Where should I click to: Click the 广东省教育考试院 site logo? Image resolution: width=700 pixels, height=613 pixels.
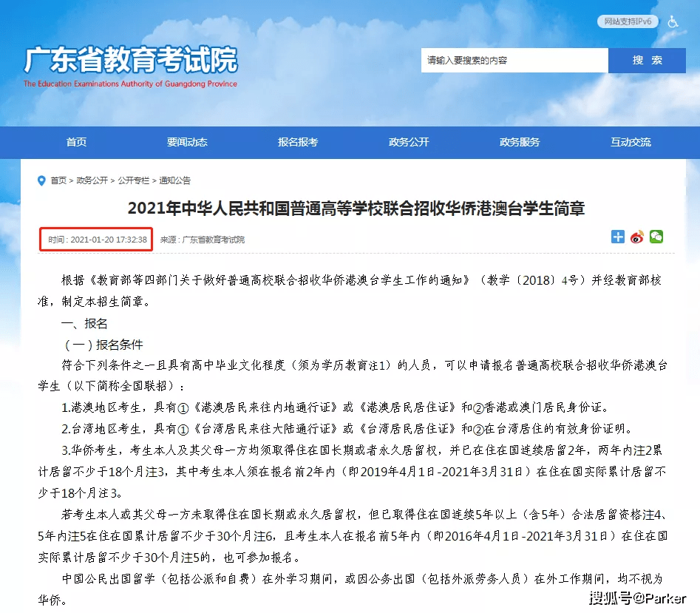tap(130, 66)
